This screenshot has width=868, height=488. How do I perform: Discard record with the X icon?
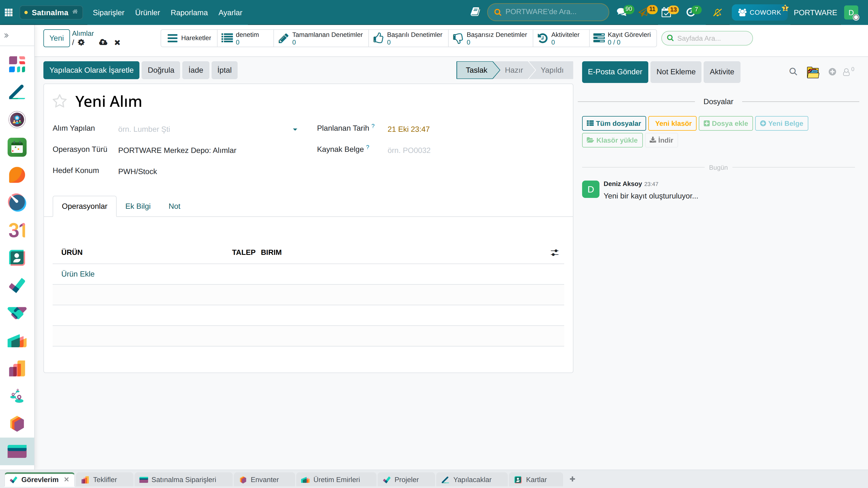(x=117, y=43)
